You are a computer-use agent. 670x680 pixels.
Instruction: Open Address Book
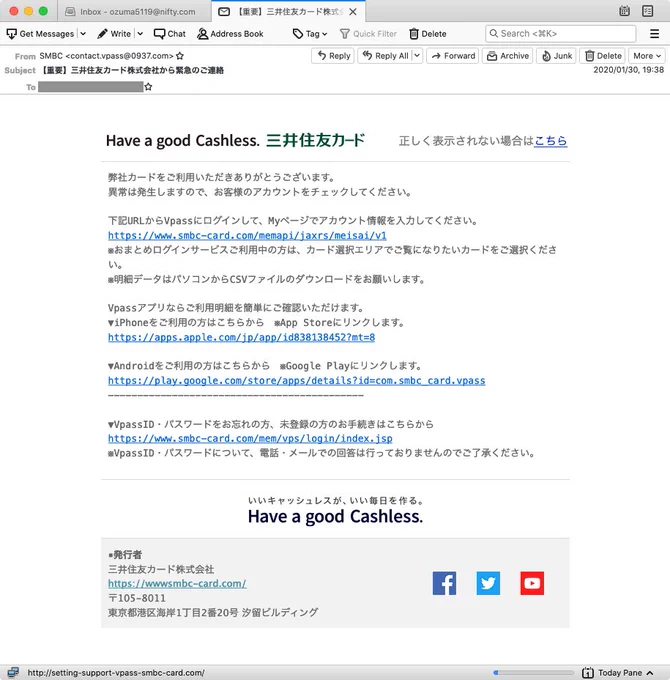pyautogui.click(x=230, y=34)
